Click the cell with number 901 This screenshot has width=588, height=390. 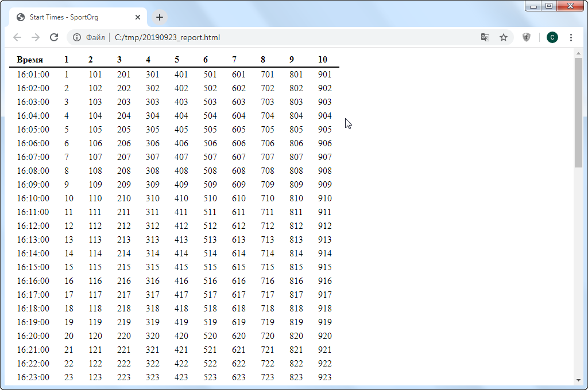click(325, 74)
